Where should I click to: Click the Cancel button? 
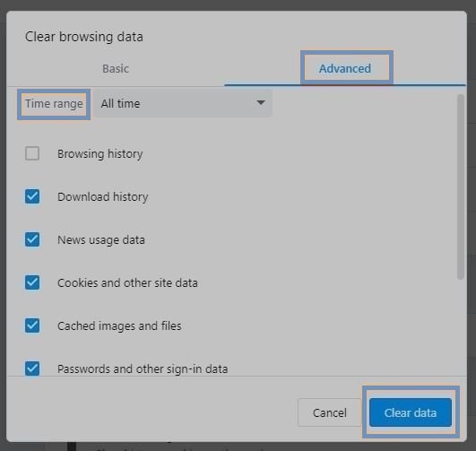tap(330, 412)
